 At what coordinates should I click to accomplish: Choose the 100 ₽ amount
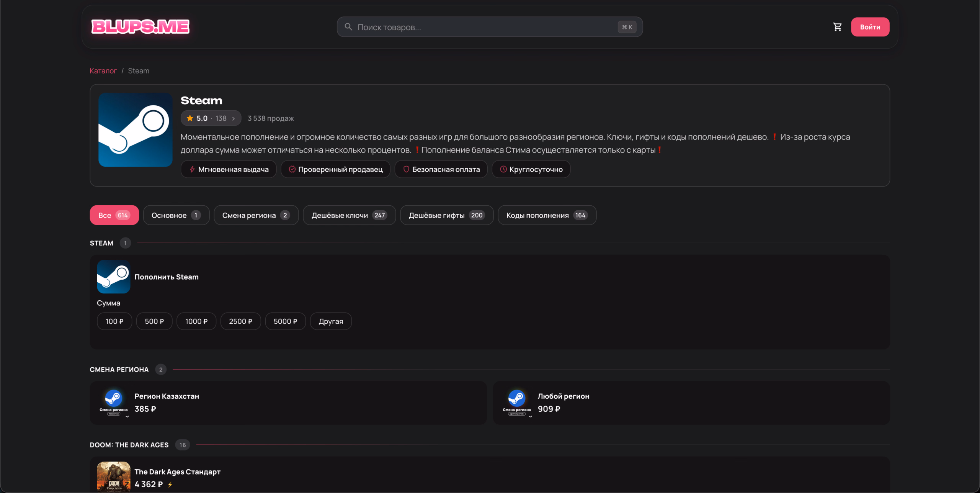tap(114, 321)
